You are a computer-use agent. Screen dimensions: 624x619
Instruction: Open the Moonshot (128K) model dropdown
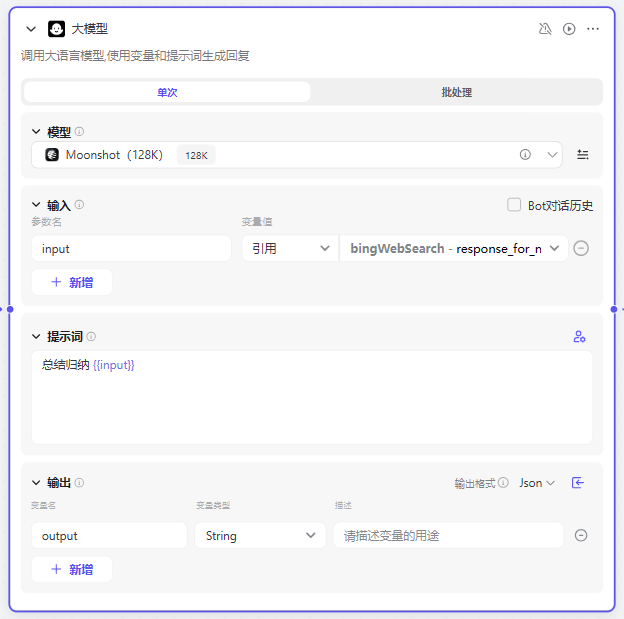click(x=296, y=154)
